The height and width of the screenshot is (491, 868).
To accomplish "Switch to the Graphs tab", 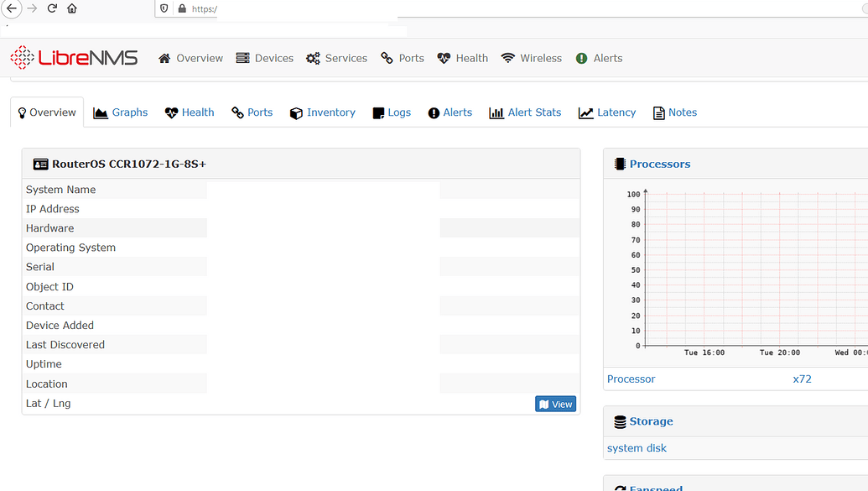I will click(x=121, y=112).
